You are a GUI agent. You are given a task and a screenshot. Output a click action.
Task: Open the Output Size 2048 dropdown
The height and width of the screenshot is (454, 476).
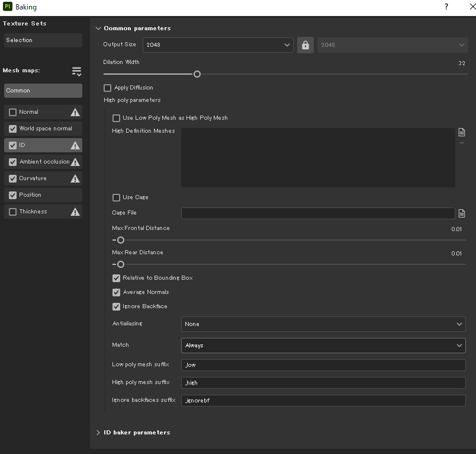pyautogui.click(x=218, y=45)
